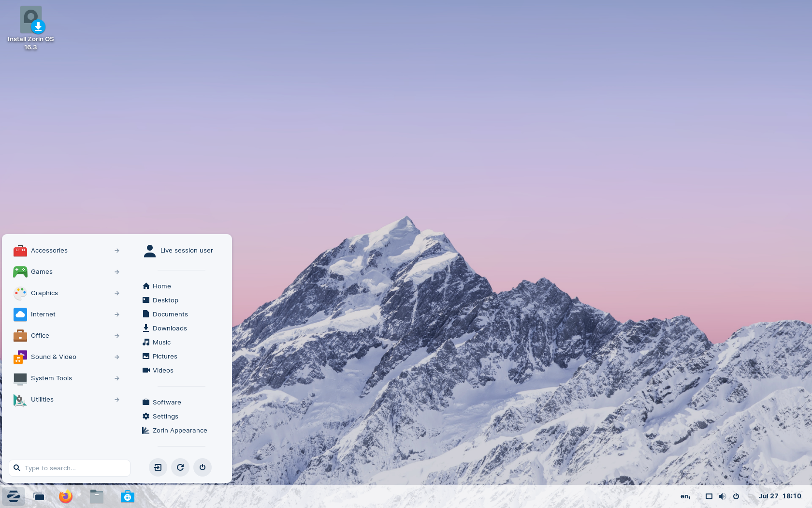Image resolution: width=812 pixels, height=508 pixels.
Task: Click inside the Type to search field
Action: pyautogui.click(x=69, y=468)
